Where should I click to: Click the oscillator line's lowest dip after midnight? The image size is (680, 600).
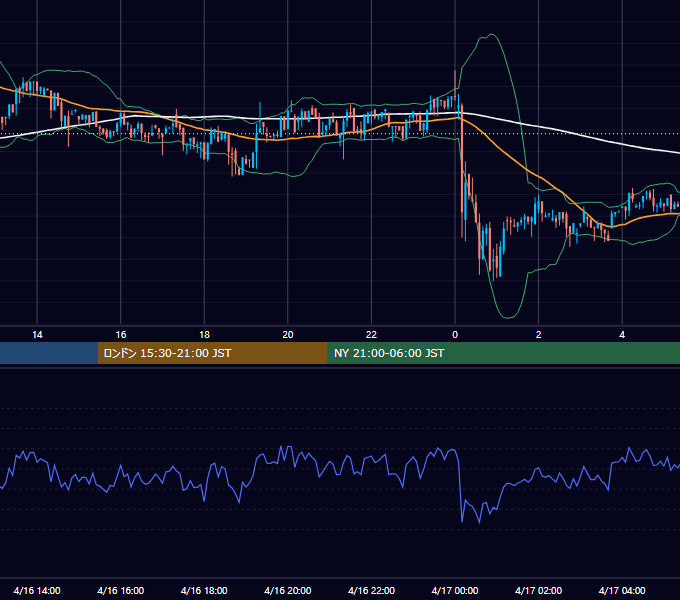pos(479,522)
